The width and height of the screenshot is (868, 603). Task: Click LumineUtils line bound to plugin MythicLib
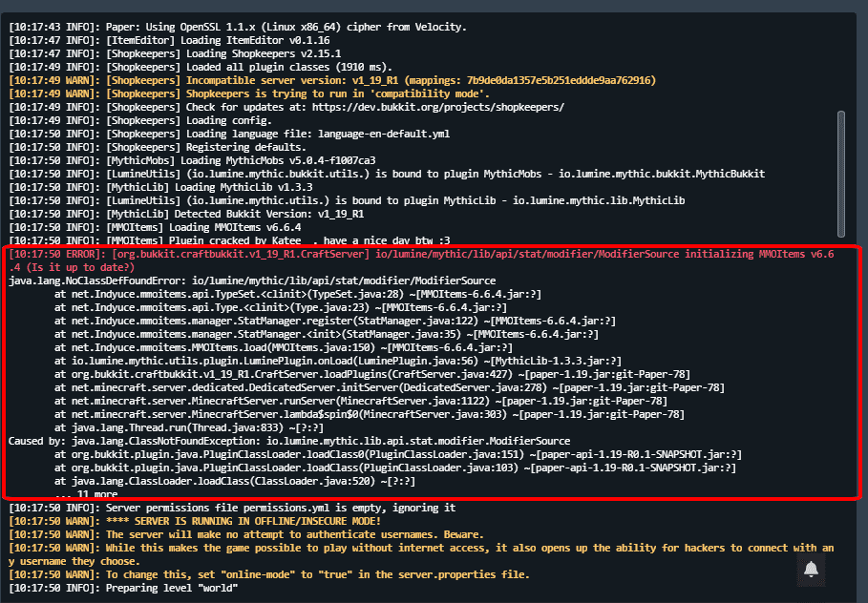pyautogui.click(x=347, y=200)
